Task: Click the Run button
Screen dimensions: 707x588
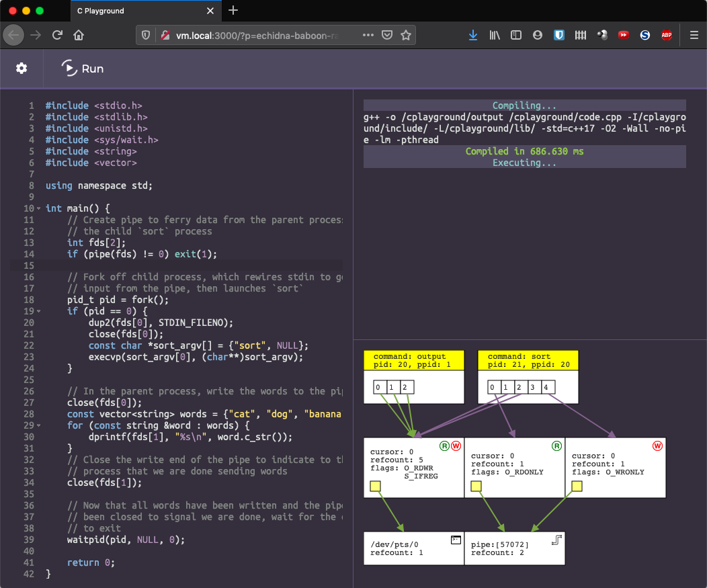Action: pyautogui.click(x=83, y=68)
